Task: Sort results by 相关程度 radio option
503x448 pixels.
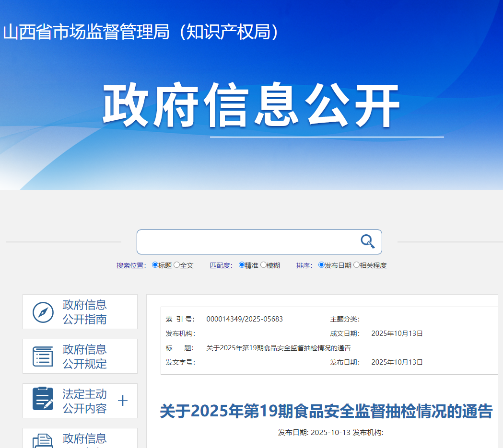Action: click(x=356, y=265)
